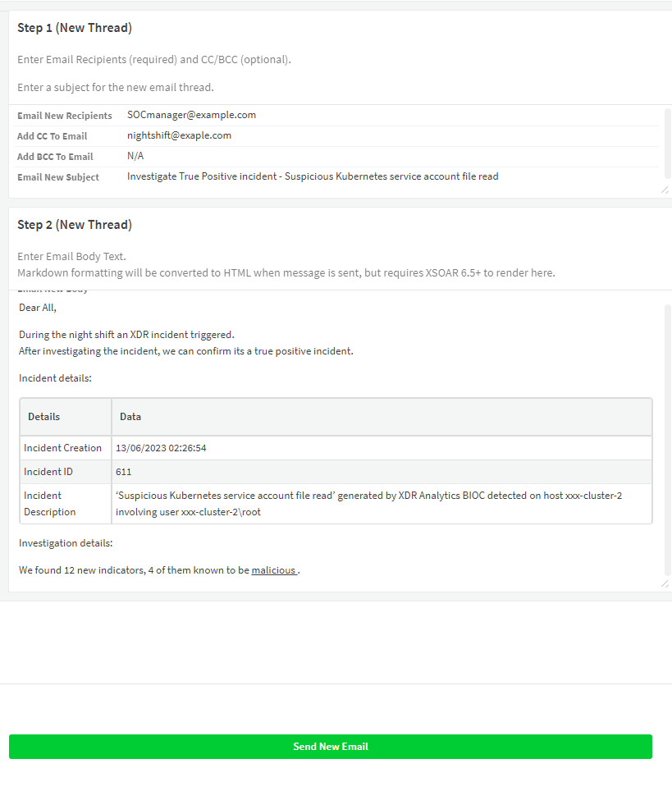The height and width of the screenshot is (791, 672).
Task: Select the 13/06/2023 02:26:54 creation value
Action: (x=161, y=448)
